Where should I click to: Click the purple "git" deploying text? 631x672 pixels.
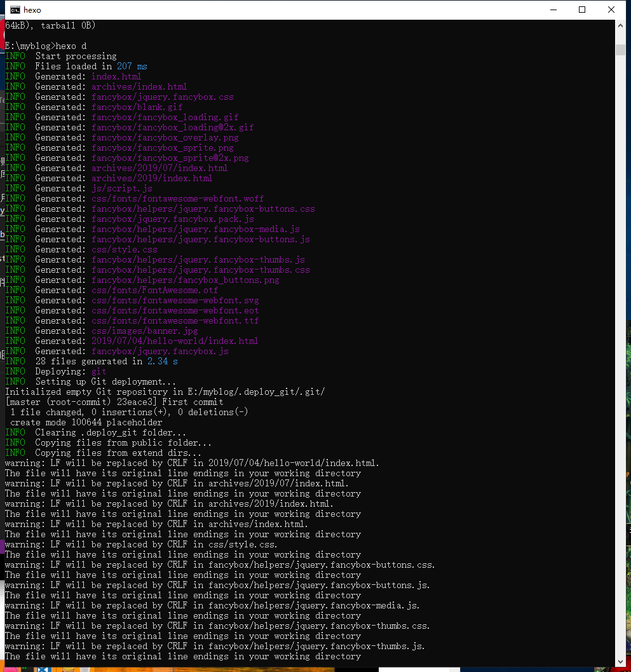coord(98,371)
